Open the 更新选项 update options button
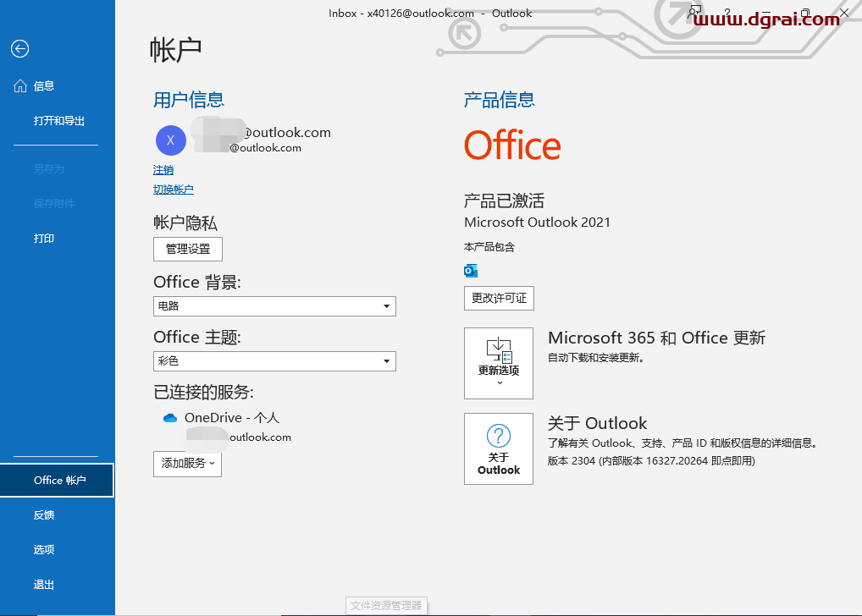This screenshot has height=616, width=862. [499, 363]
